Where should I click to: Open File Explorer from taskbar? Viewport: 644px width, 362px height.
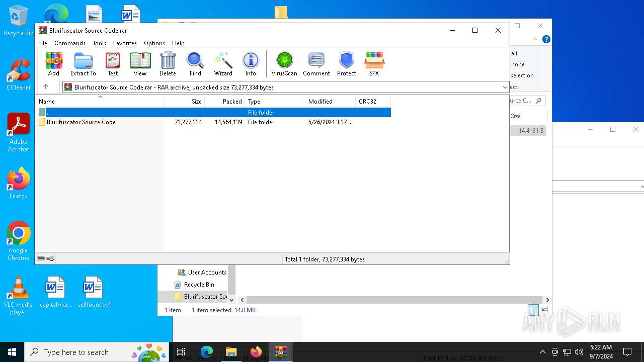pyautogui.click(x=231, y=352)
